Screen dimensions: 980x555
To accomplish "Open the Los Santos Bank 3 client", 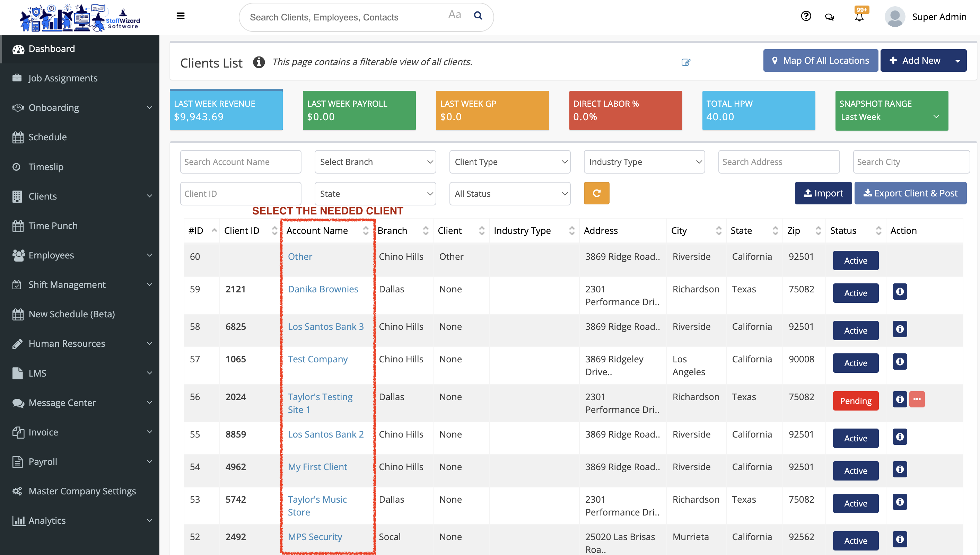I will (x=325, y=327).
